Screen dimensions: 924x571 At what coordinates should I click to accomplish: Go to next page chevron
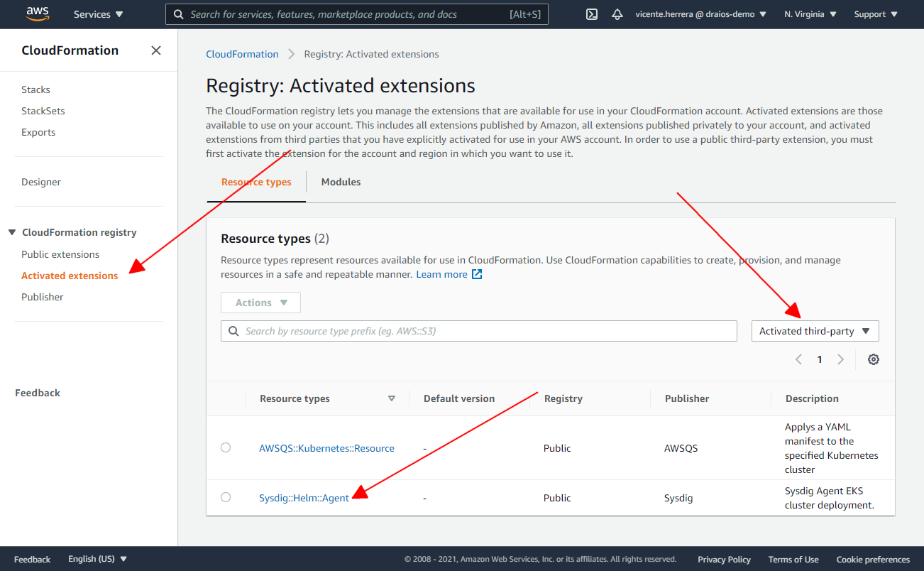(841, 359)
